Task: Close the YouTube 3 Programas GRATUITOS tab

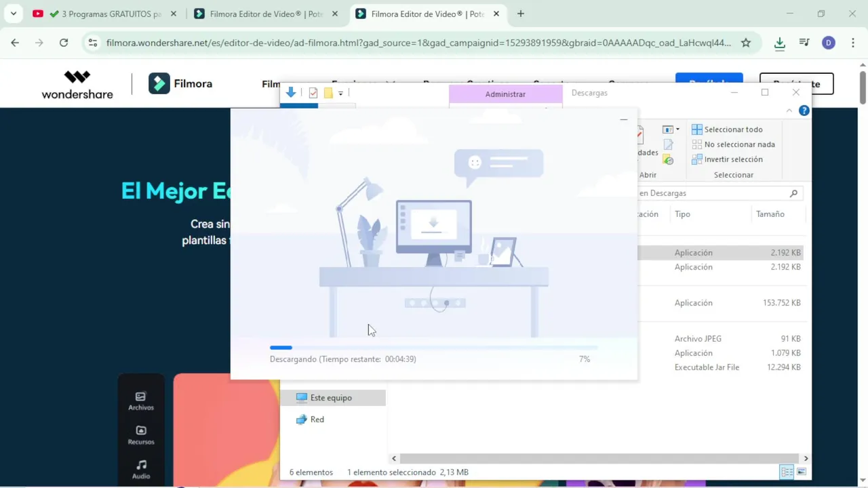Action: 174,14
